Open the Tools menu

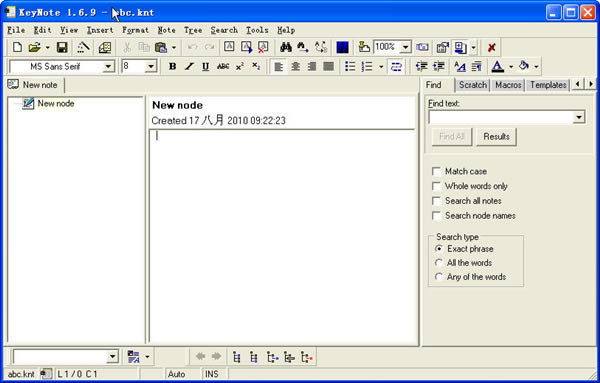pyautogui.click(x=257, y=30)
